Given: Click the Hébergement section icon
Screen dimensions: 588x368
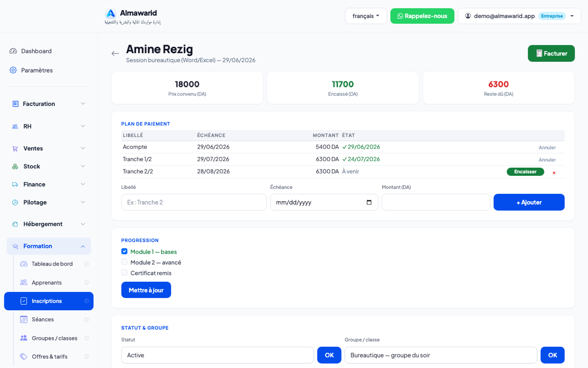Looking at the screenshot, I should (15, 224).
